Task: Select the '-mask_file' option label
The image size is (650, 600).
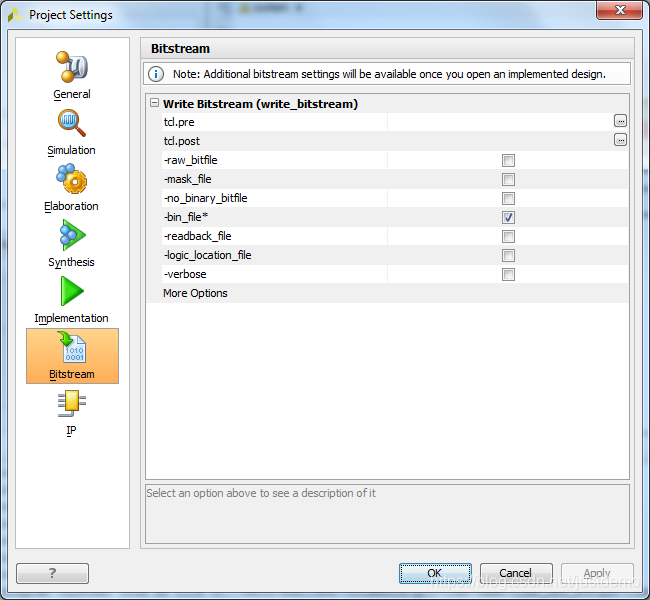Action: pos(188,179)
